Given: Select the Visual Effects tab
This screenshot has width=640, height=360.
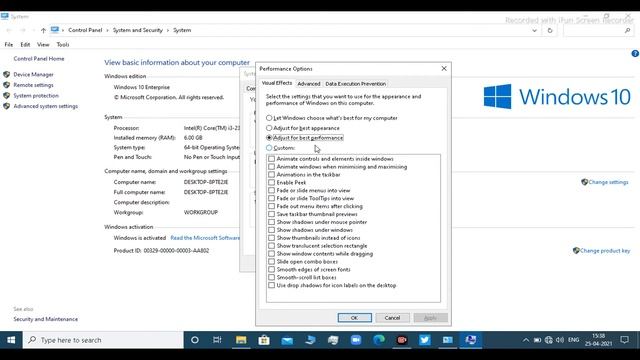Looking at the screenshot, I should (277, 83).
